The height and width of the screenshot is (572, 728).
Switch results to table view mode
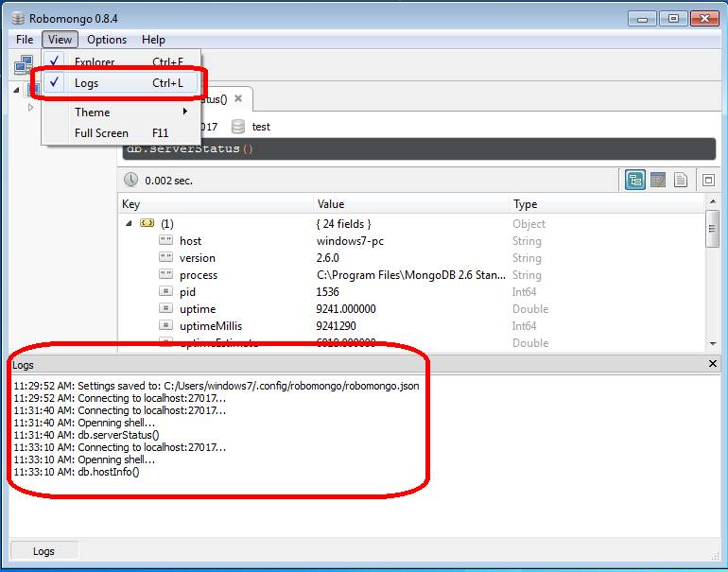[x=658, y=180]
